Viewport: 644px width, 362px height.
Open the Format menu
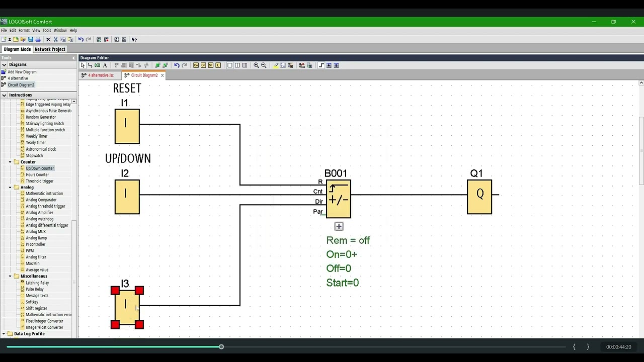(24, 31)
